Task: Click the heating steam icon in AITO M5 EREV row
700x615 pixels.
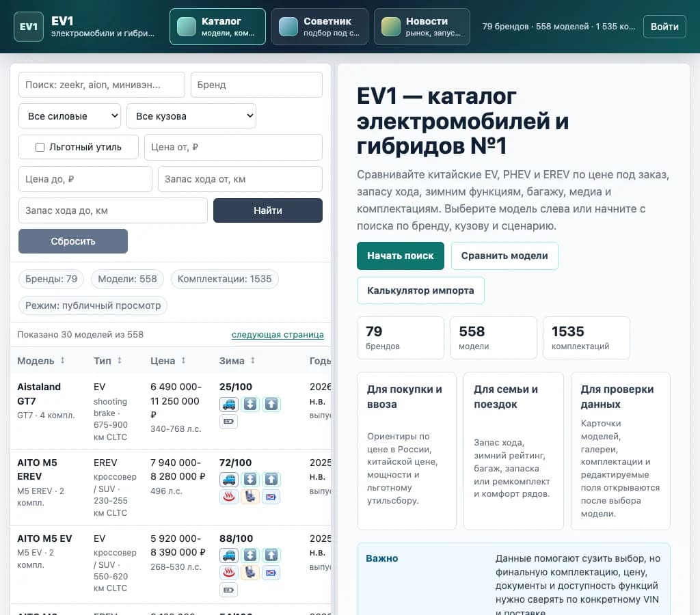Action: coord(228,497)
